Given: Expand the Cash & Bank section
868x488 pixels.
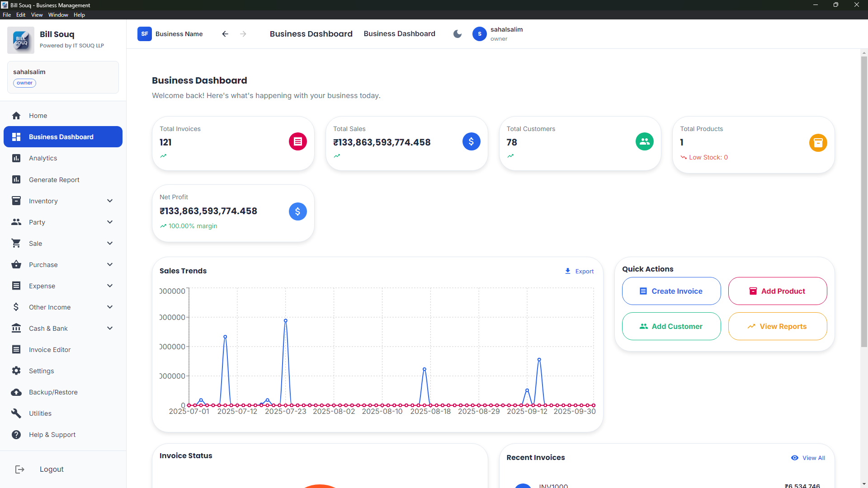Looking at the screenshot, I should [x=110, y=328].
